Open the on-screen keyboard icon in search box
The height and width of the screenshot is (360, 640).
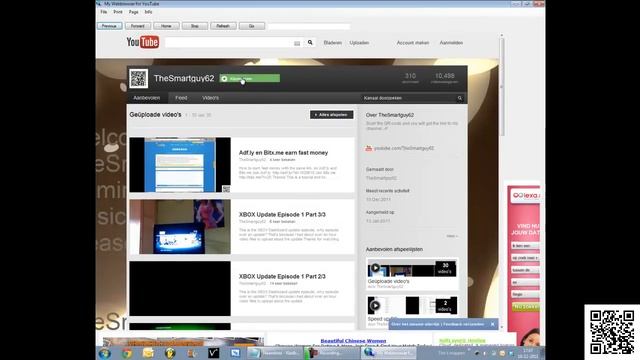point(297,43)
